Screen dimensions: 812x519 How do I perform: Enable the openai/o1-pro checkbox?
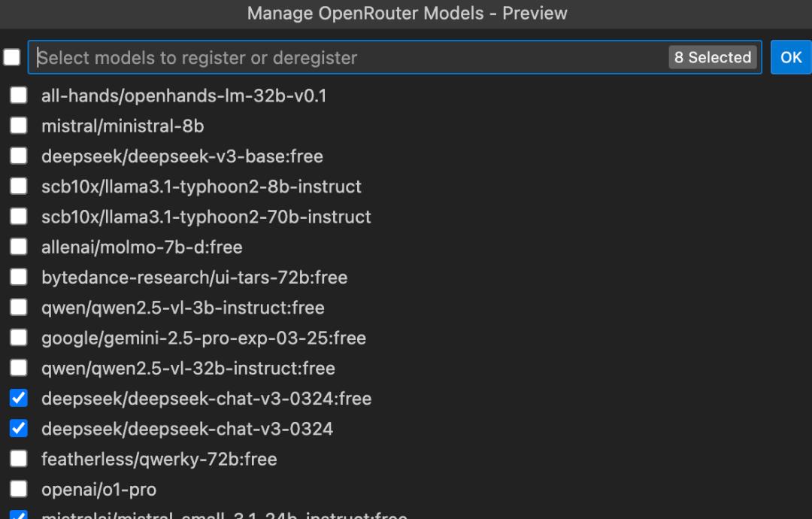point(19,489)
